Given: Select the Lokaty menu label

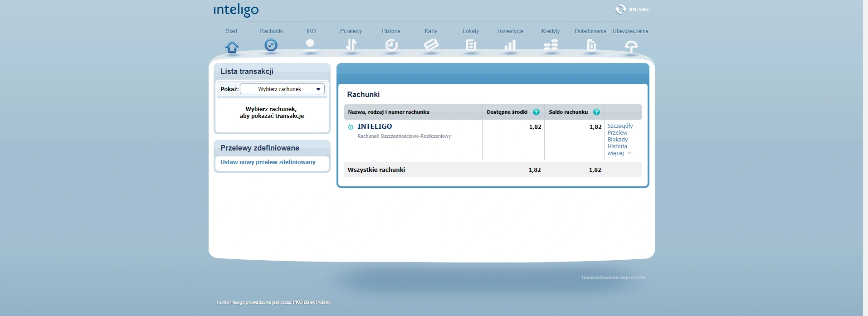Looking at the screenshot, I should (x=471, y=31).
